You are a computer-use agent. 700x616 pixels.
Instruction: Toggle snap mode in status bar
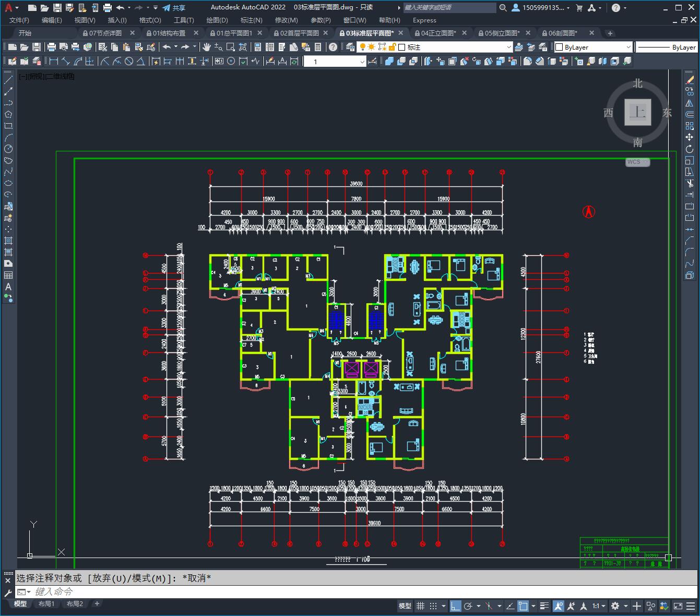coord(433,606)
